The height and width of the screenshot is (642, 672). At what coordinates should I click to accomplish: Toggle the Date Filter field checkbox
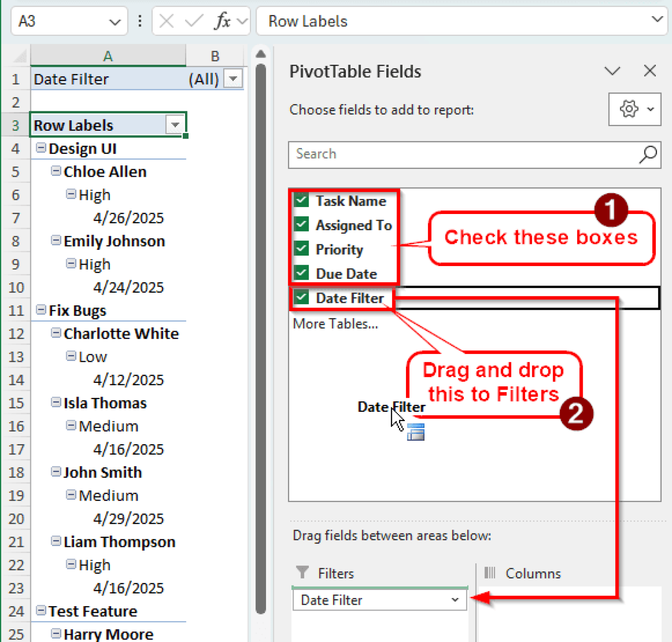pyautogui.click(x=301, y=297)
